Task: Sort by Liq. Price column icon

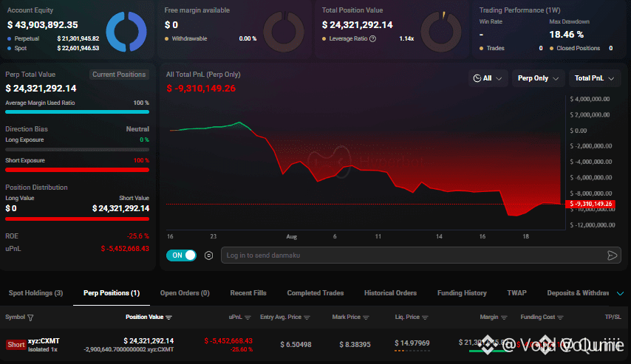Action: (x=425, y=317)
